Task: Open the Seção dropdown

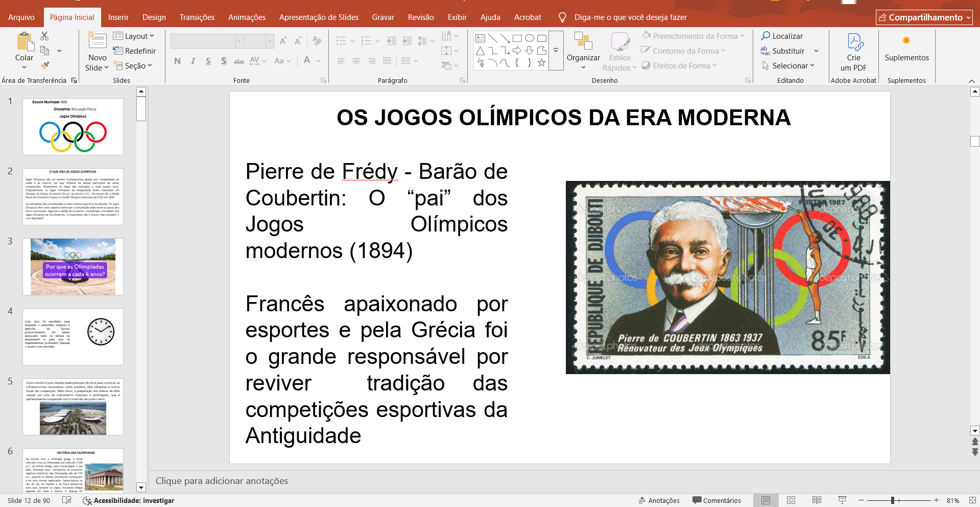Action: [x=134, y=65]
